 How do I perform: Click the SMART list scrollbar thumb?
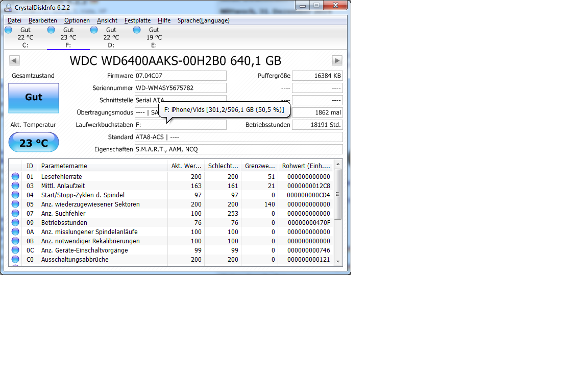tap(338, 194)
